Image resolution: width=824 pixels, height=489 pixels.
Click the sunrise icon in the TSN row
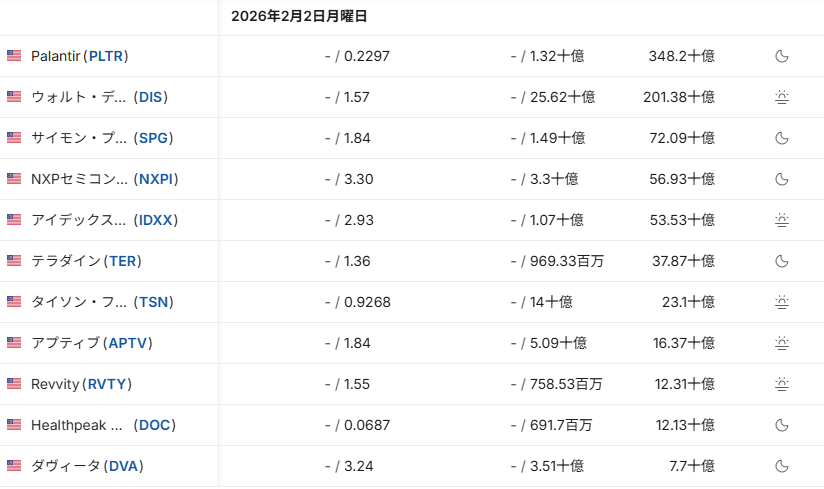pos(782,302)
